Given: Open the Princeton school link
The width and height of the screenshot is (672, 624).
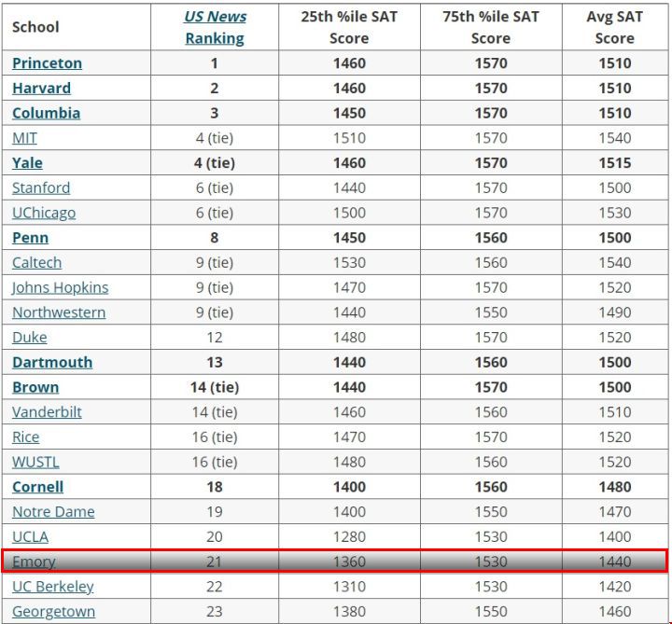Looking at the screenshot, I should point(48,63).
